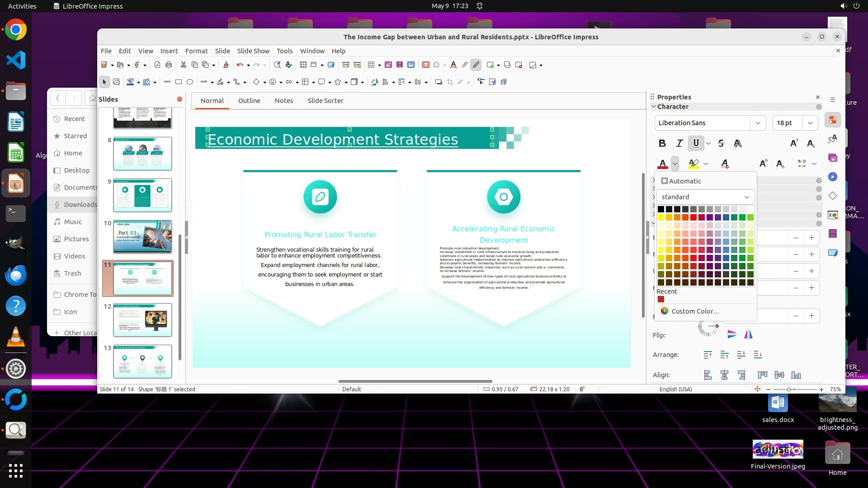Click the Strikethrough icon
Screen dimensions: 868x488
point(721,143)
